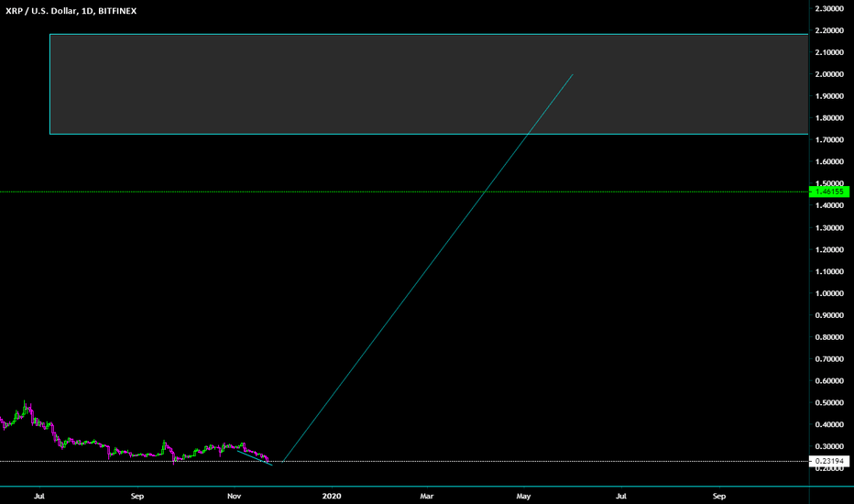Select the green dotted horizontal line at 1.46155

click(404, 192)
